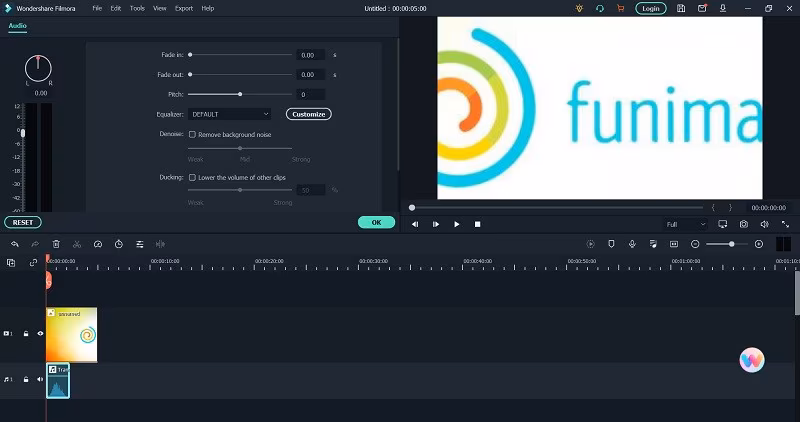The height and width of the screenshot is (422, 800).
Task: Click the fullscreen expand arrows icon
Action: (785, 224)
